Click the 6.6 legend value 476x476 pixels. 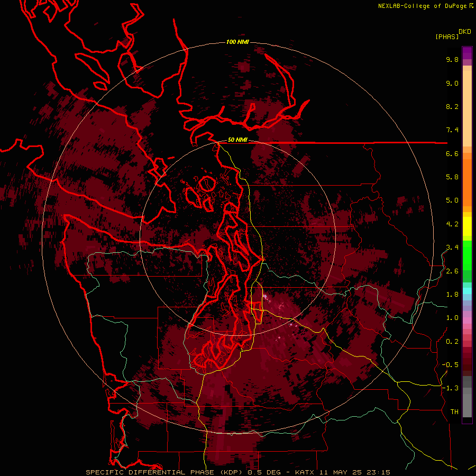452,153
